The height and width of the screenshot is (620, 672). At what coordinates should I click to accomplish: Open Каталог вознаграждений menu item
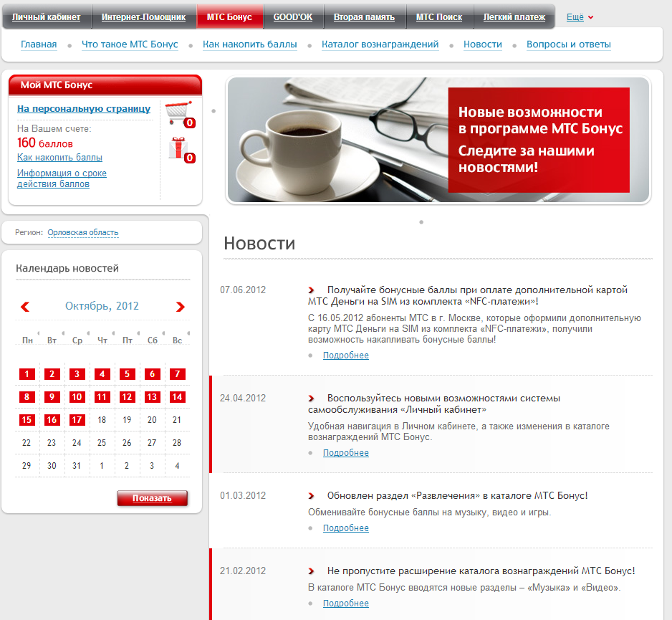[380, 44]
